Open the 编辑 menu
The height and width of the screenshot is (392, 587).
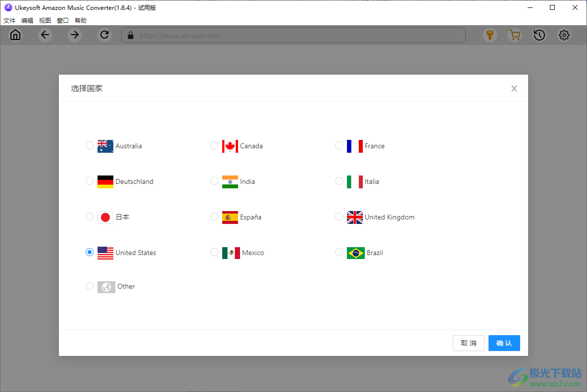(27, 21)
